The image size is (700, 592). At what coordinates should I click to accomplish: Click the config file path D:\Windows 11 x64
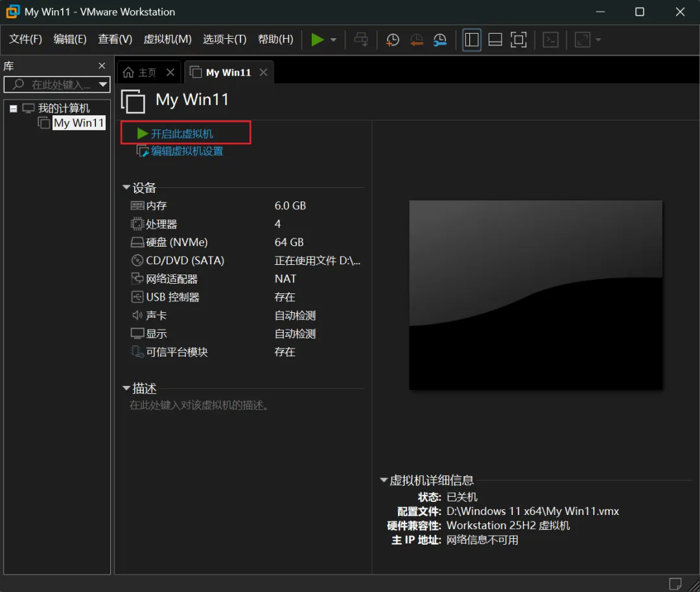click(x=533, y=511)
